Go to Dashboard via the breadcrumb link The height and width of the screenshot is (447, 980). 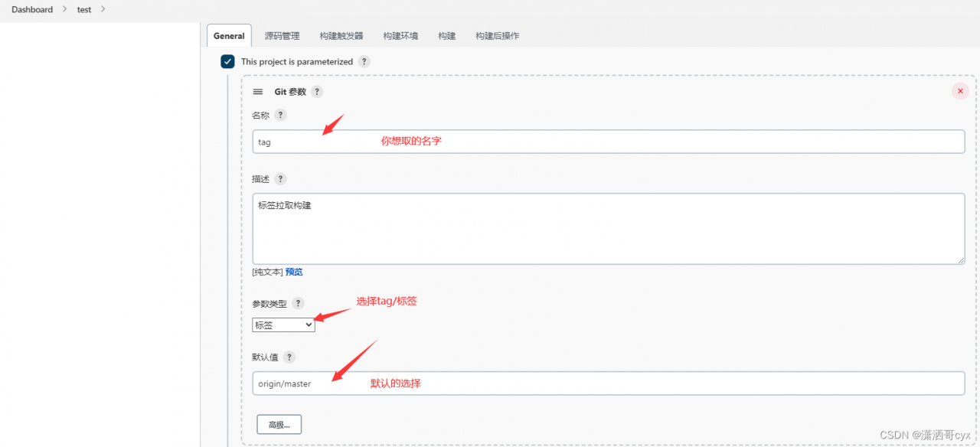pyautogui.click(x=32, y=9)
